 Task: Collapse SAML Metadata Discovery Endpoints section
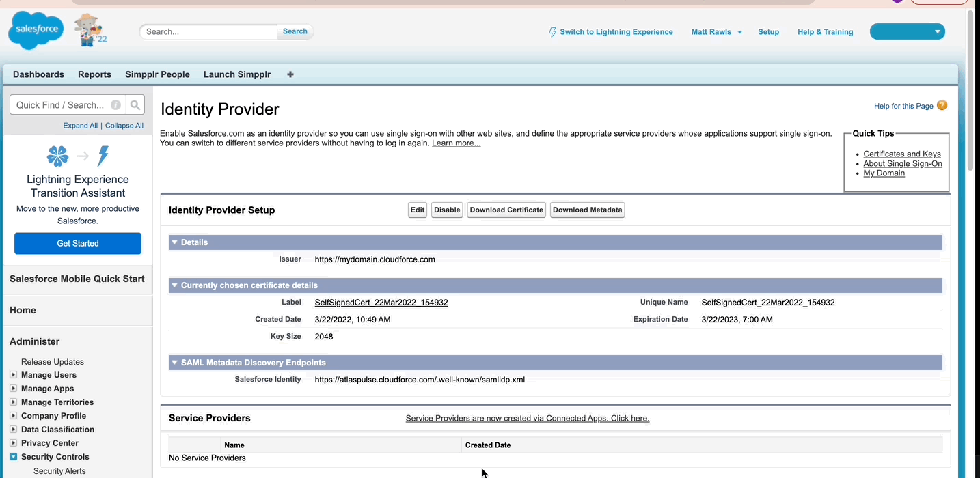click(174, 363)
